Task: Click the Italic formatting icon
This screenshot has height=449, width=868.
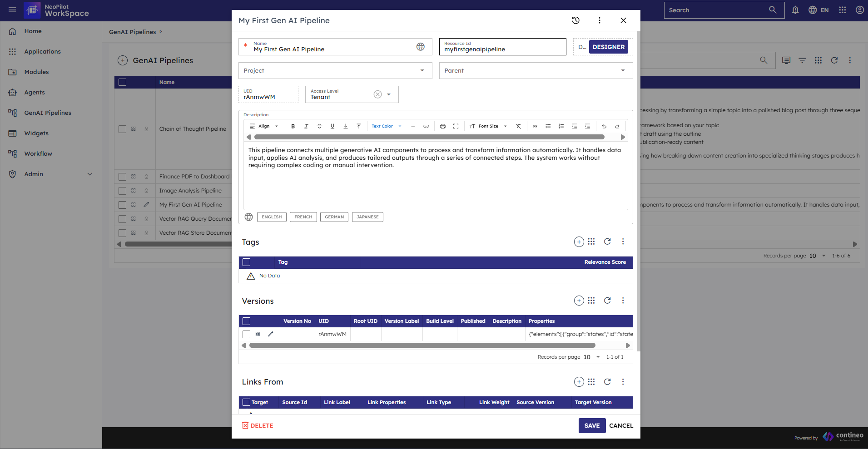Action: point(306,126)
